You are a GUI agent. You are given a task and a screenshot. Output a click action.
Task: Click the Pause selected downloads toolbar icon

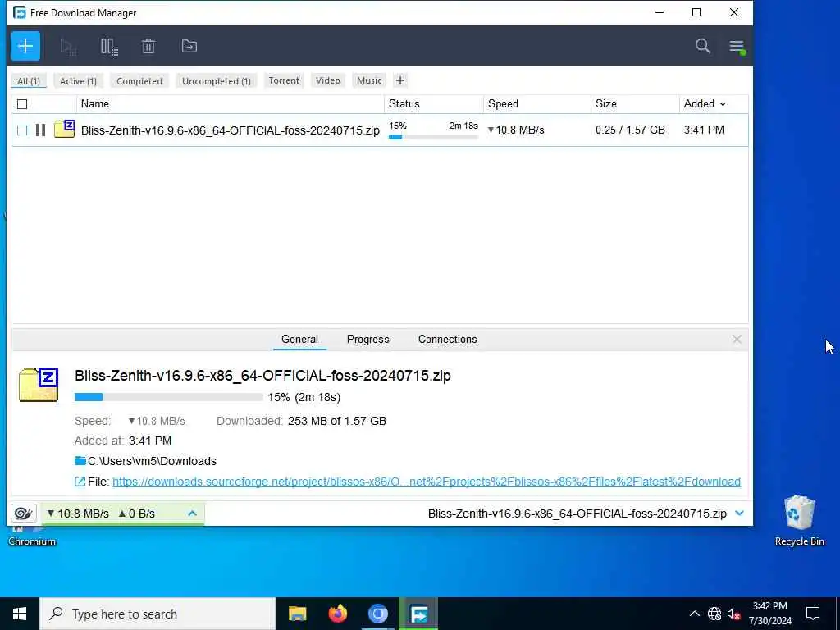109,47
